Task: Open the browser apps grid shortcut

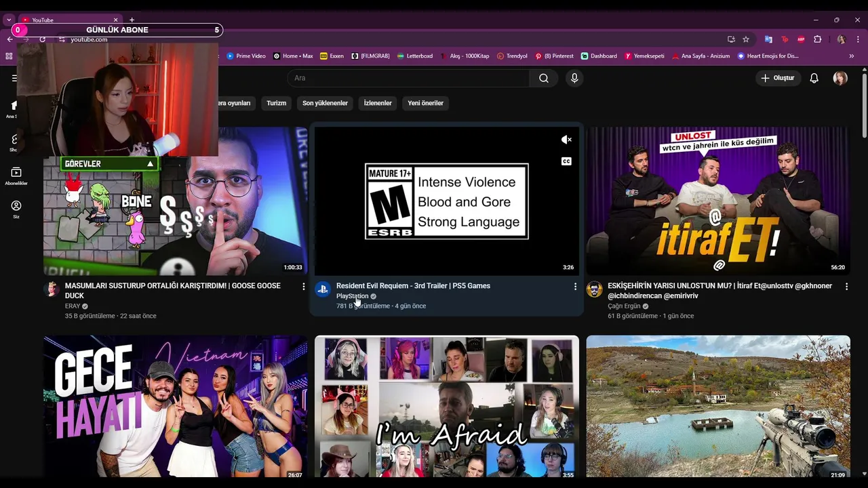Action: pyautogui.click(x=9, y=56)
